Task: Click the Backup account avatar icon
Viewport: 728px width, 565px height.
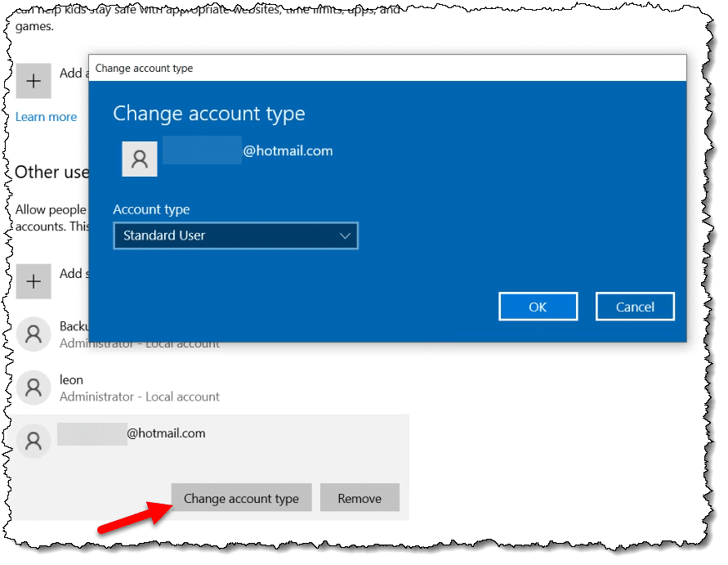Action: 33,334
